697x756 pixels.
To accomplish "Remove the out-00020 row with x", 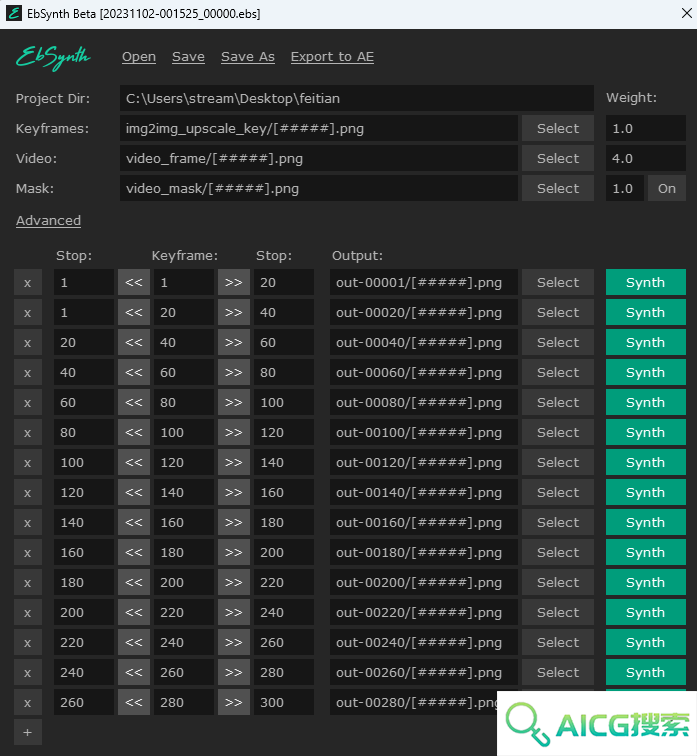I will pos(27,312).
